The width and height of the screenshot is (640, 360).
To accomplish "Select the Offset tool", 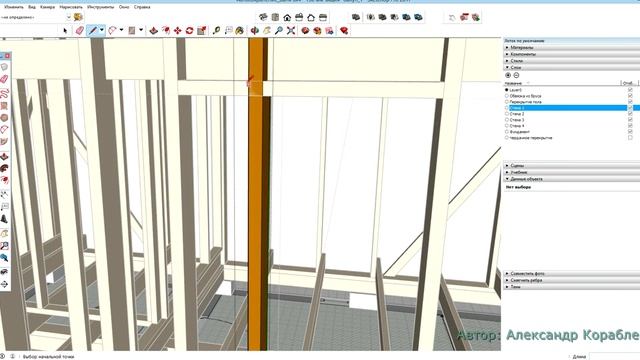I will (x=166, y=31).
